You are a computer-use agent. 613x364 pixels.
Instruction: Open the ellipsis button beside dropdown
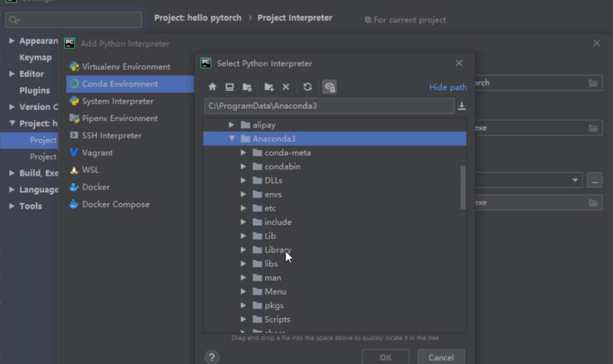(x=594, y=180)
